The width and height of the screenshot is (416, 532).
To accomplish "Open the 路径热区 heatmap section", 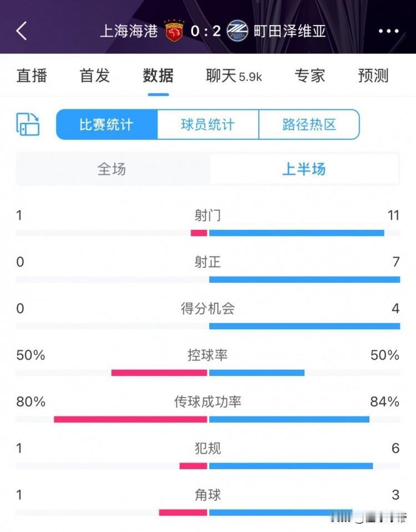I will [309, 124].
